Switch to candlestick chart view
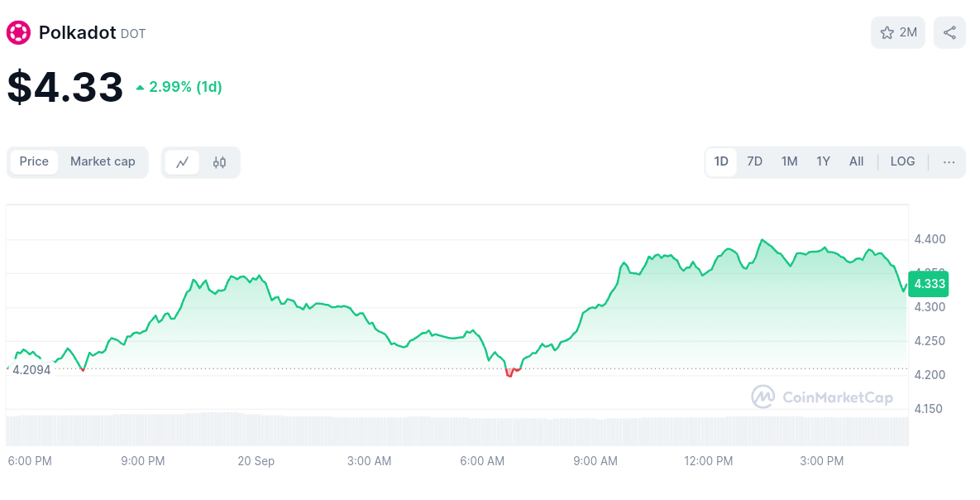Image resolution: width=980 pixels, height=500 pixels. 221,162
